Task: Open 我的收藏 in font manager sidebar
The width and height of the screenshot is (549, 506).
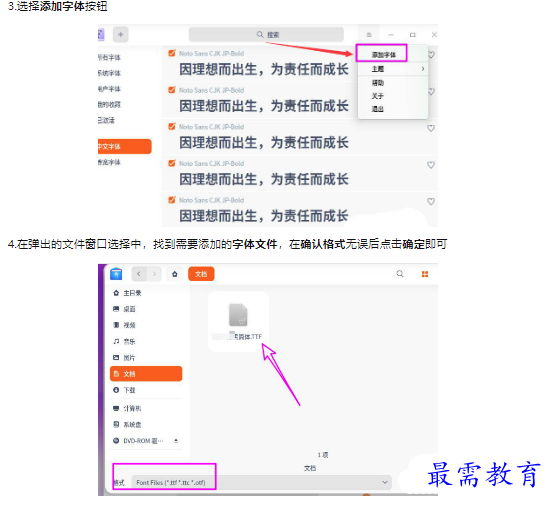Action: (x=109, y=105)
